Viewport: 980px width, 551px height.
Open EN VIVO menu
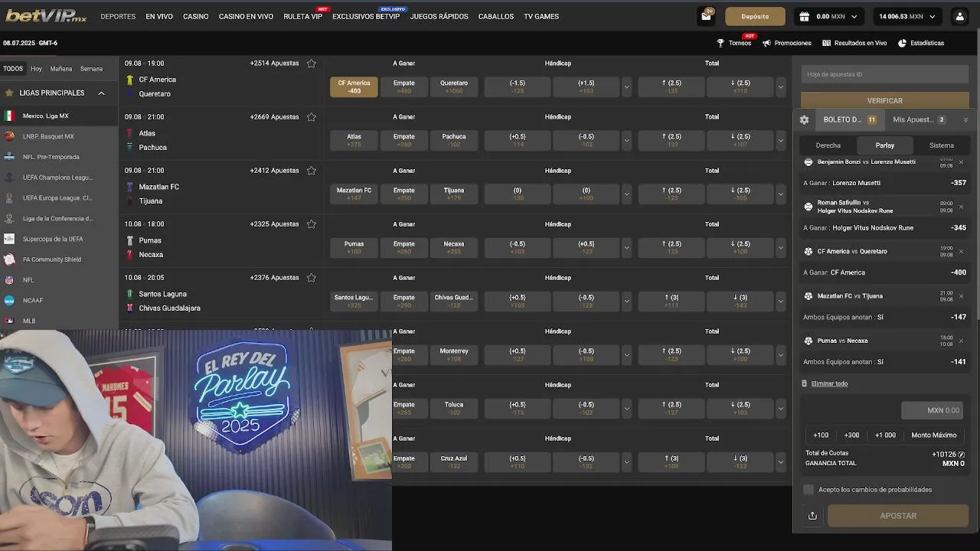pos(159,16)
